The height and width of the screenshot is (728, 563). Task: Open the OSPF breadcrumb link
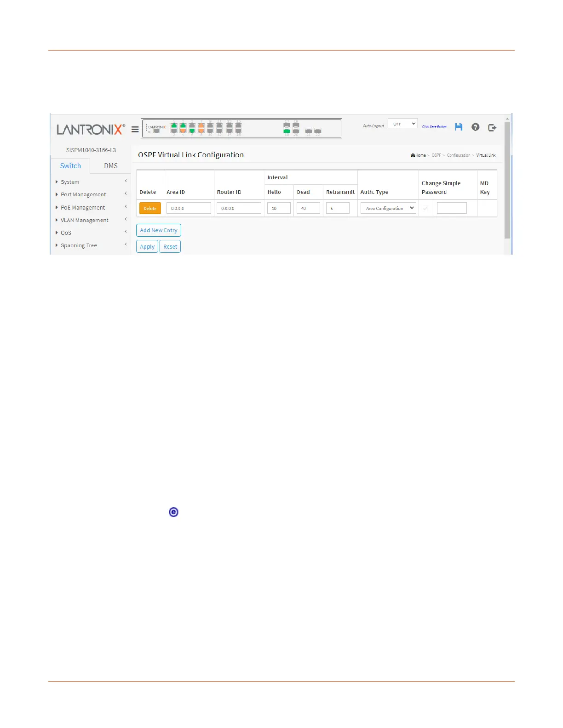pos(436,155)
